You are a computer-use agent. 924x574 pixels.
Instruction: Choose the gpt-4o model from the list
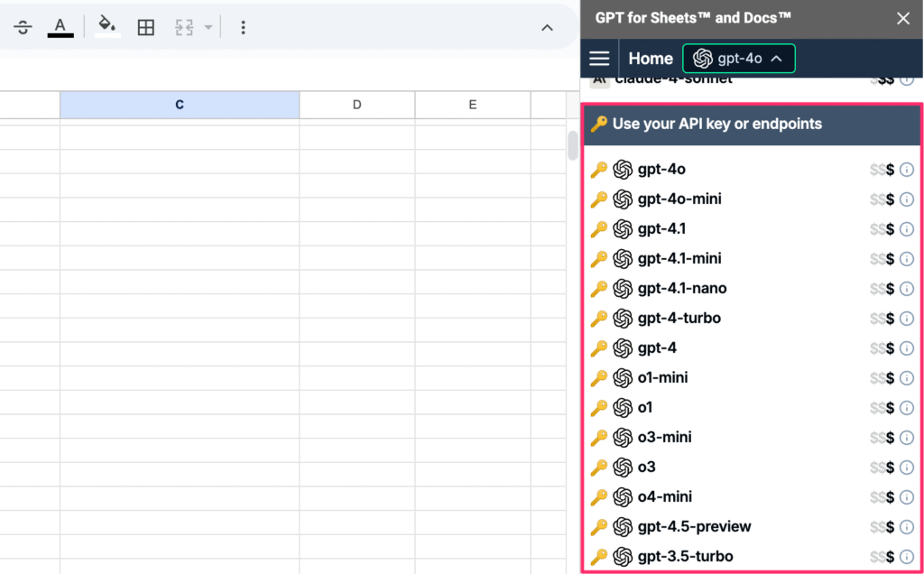pos(752,170)
